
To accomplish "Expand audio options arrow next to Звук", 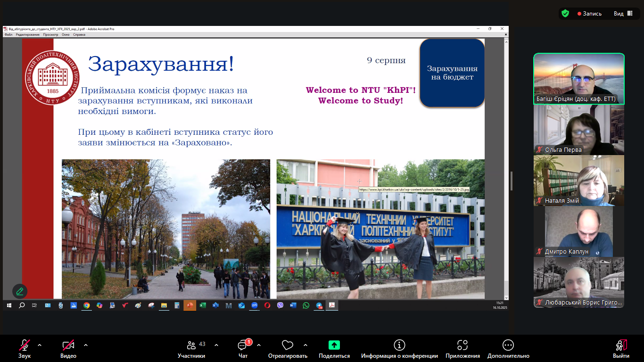I will pyautogui.click(x=40, y=345).
